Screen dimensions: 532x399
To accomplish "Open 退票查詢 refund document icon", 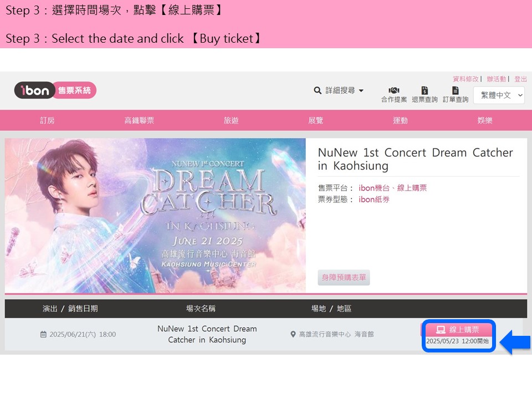I will pyautogui.click(x=424, y=90).
